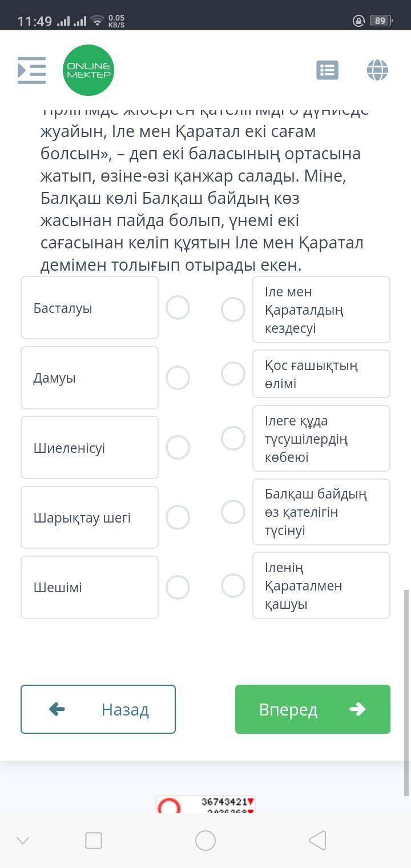Open the task list icon
Screen dimensions: 411x868
tap(327, 70)
